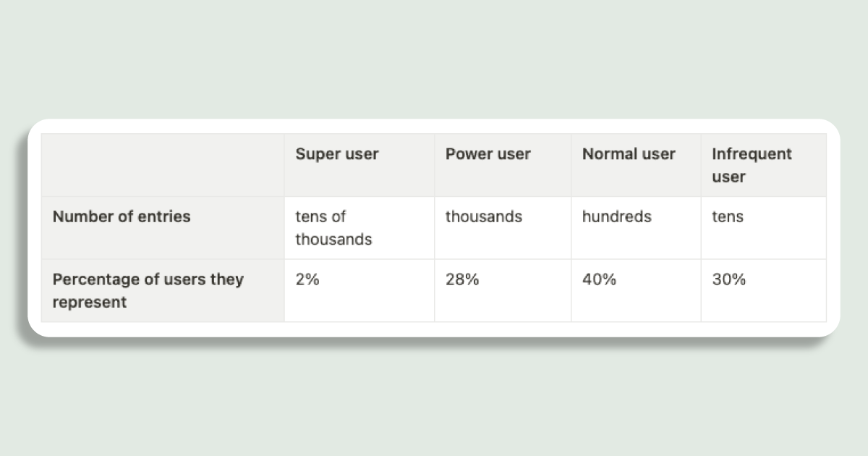Click the 40% cell
Screen dimensions: 868x456
599,279
